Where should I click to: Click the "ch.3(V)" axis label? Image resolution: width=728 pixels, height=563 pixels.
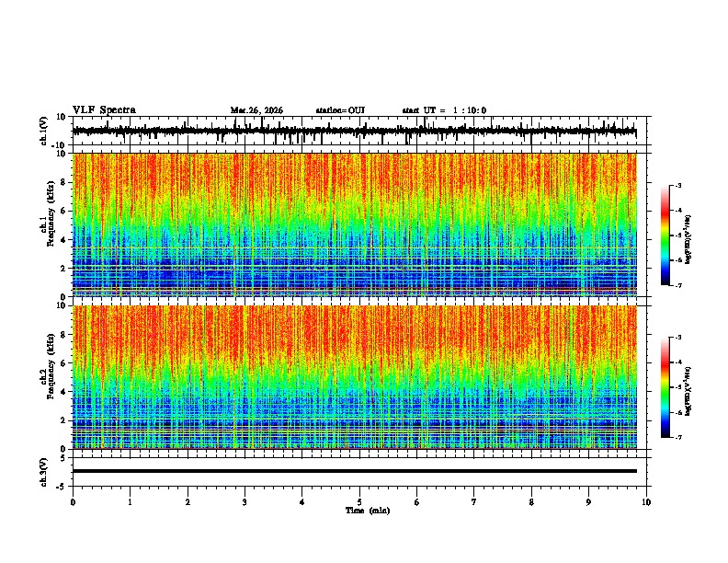point(44,472)
